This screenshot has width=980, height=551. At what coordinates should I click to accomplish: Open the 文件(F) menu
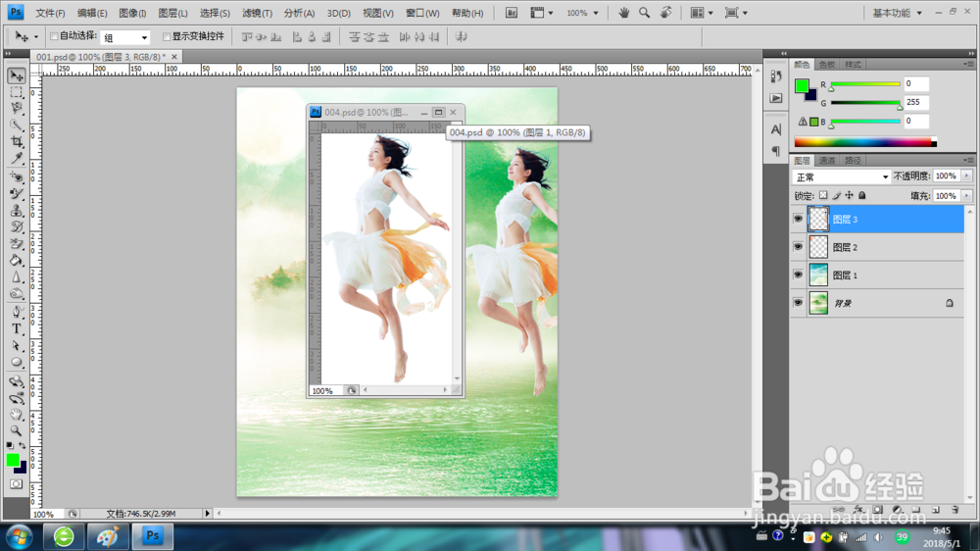pyautogui.click(x=50, y=13)
